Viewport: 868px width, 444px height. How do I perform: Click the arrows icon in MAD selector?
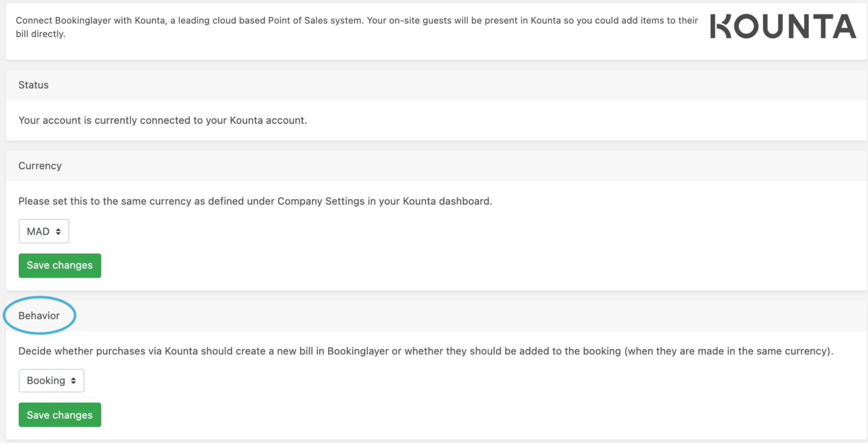click(58, 232)
